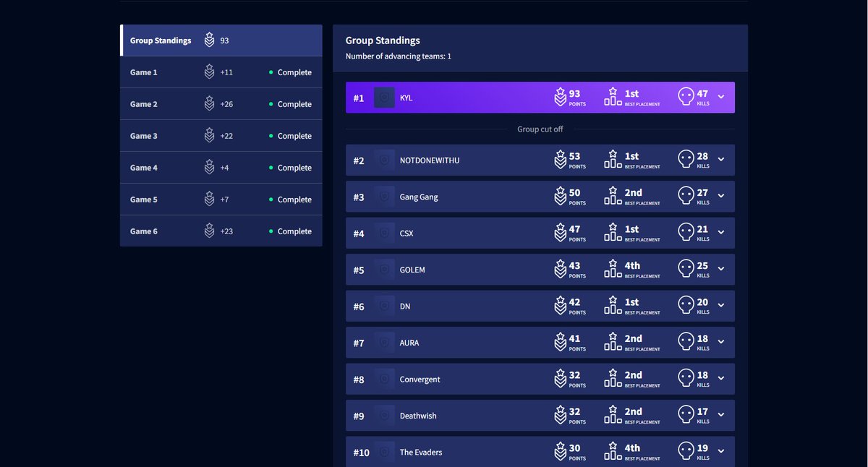Click the DN team logo thumbnail
The image size is (868, 467).
pos(384,306)
